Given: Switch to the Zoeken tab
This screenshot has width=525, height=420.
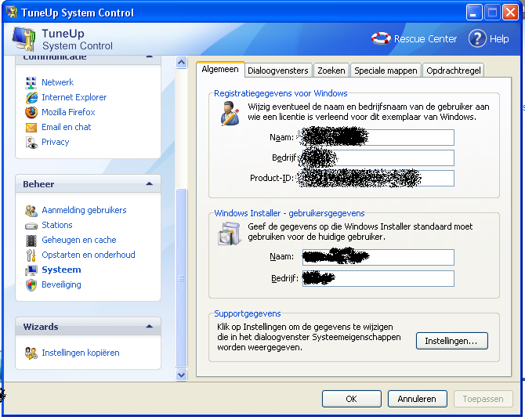Looking at the screenshot, I should 331,71.
